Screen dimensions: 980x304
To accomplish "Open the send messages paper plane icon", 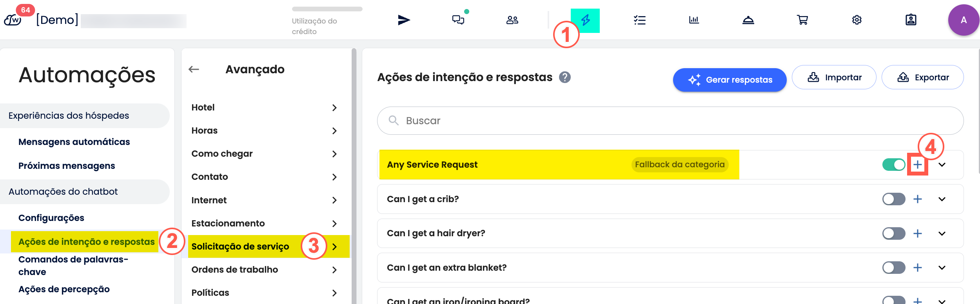I will click(x=404, y=20).
